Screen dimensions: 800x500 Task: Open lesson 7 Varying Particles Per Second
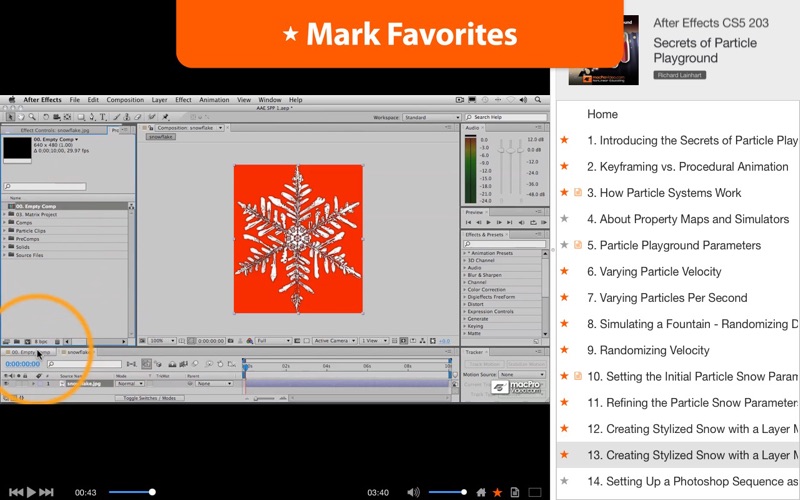667,297
